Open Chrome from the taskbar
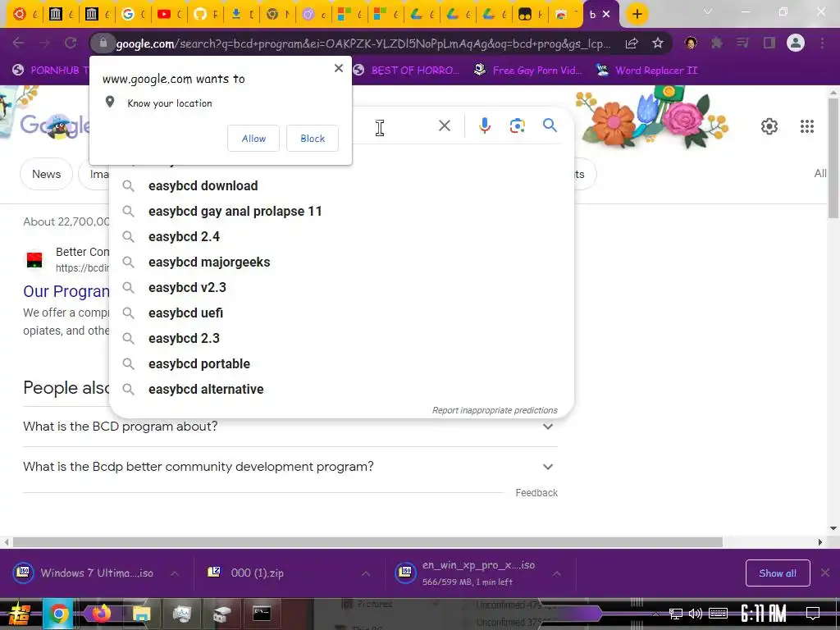Image resolution: width=840 pixels, height=630 pixels. click(58, 614)
